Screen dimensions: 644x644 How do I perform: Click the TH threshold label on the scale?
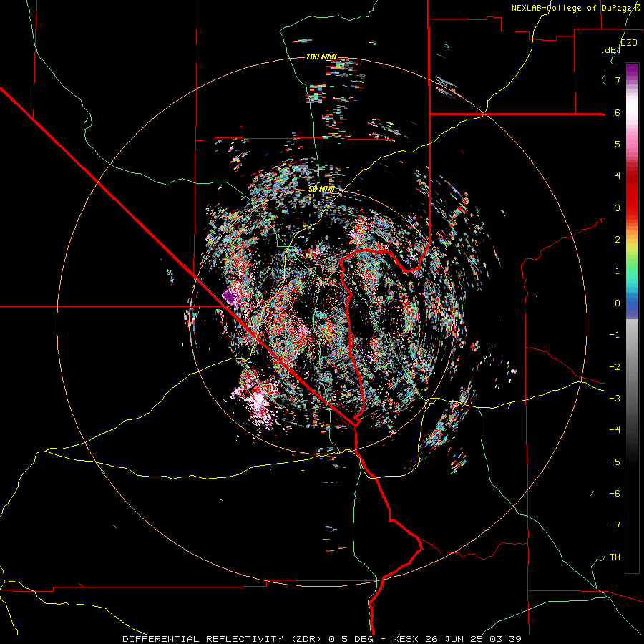click(615, 557)
